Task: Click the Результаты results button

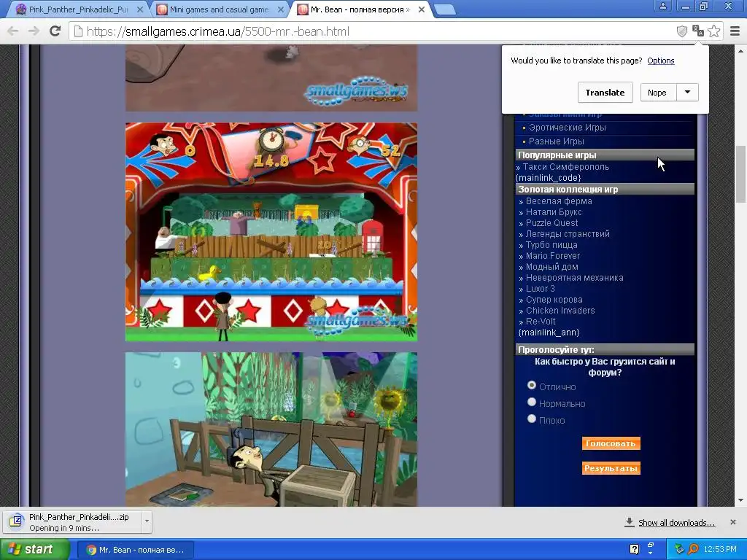Action: click(x=611, y=468)
